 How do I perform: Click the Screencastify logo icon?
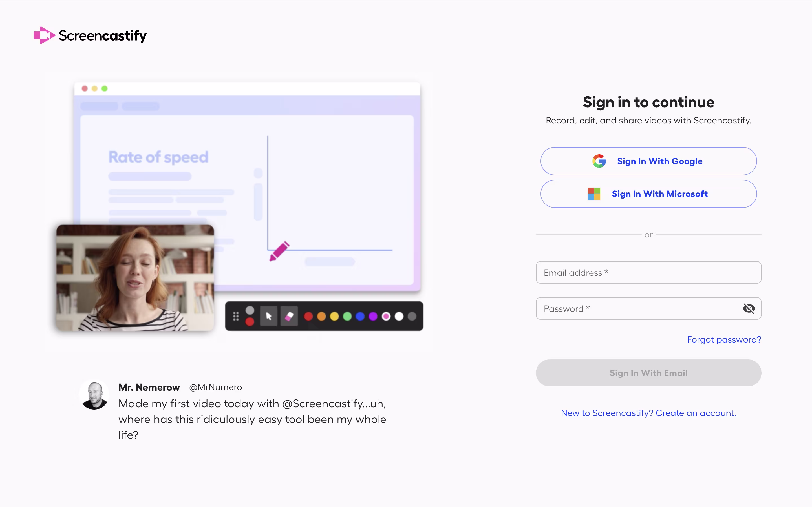[x=44, y=35]
